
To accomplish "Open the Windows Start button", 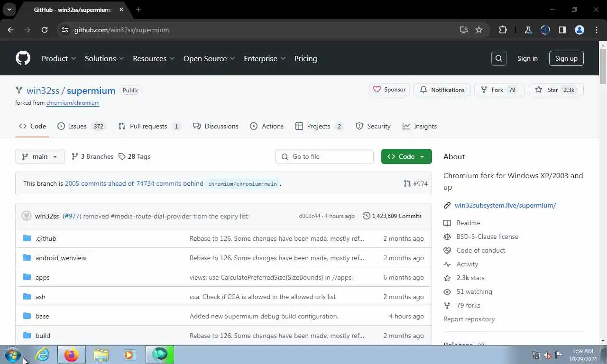I will tap(12, 355).
